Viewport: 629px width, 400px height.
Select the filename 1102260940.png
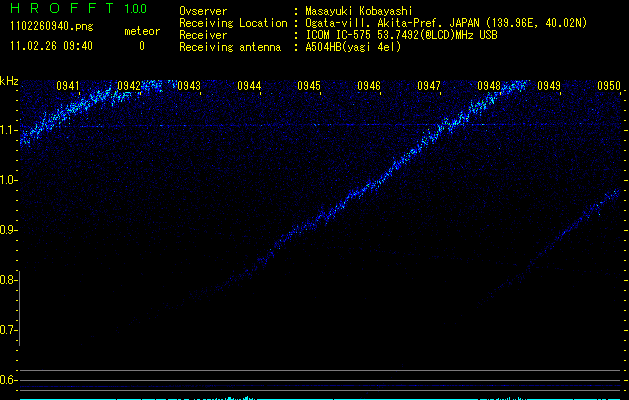[52, 27]
